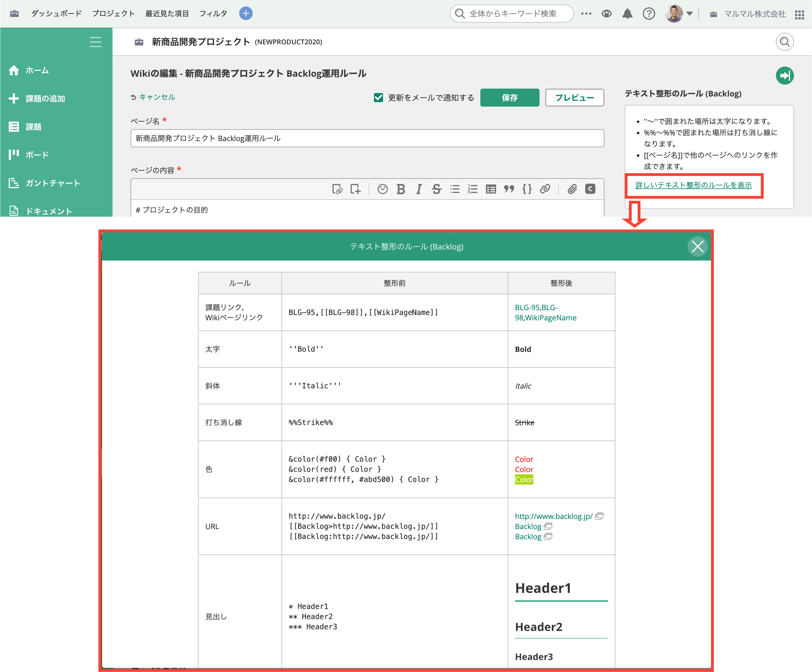Open the watching eye icon

pyautogui.click(x=607, y=14)
